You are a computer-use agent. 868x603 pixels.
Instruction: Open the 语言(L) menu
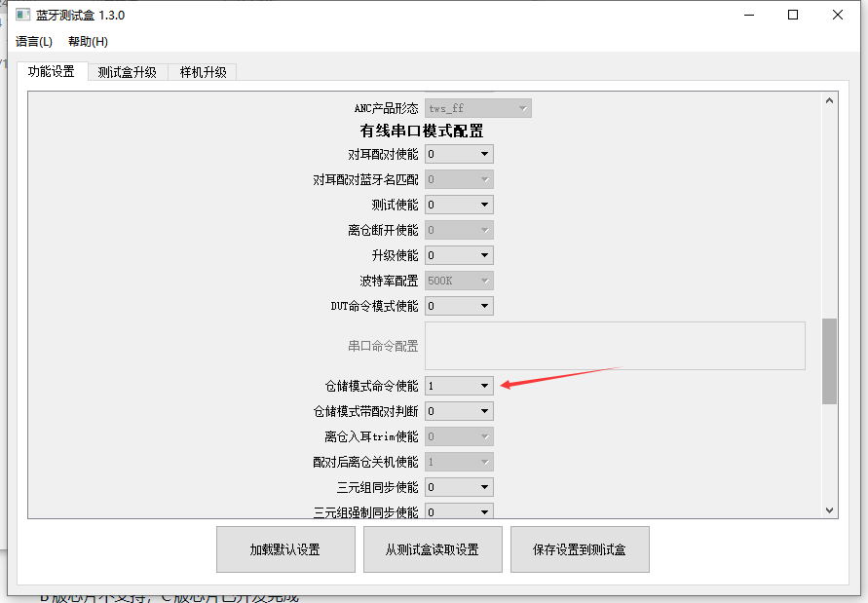(34, 42)
